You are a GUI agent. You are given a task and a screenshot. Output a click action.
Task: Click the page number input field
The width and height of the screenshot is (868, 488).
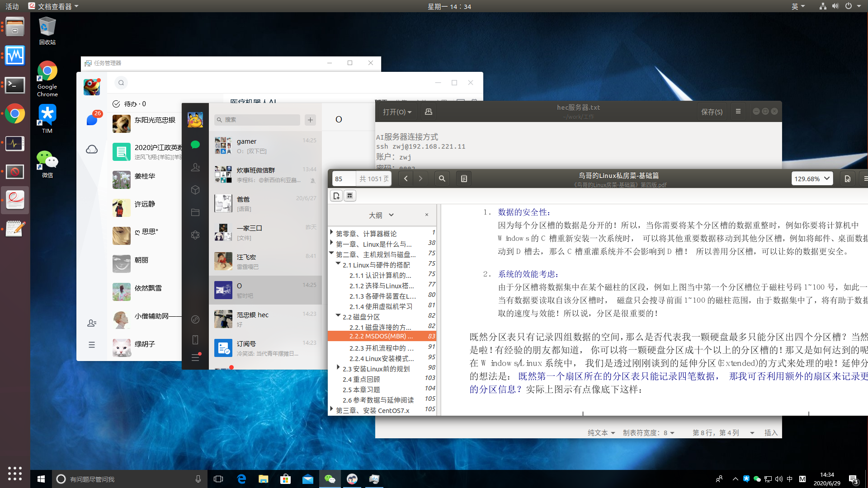tap(344, 178)
